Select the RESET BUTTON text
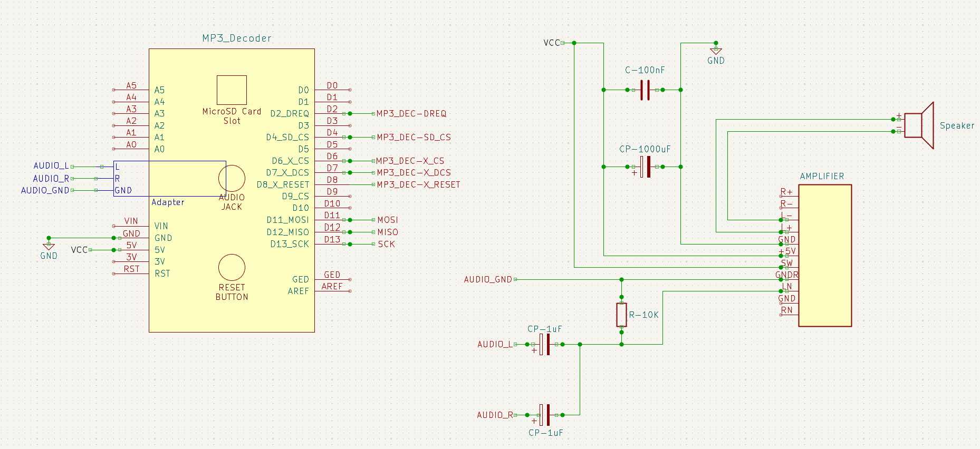The height and width of the screenshot is (449, 980). click(232, 292)
